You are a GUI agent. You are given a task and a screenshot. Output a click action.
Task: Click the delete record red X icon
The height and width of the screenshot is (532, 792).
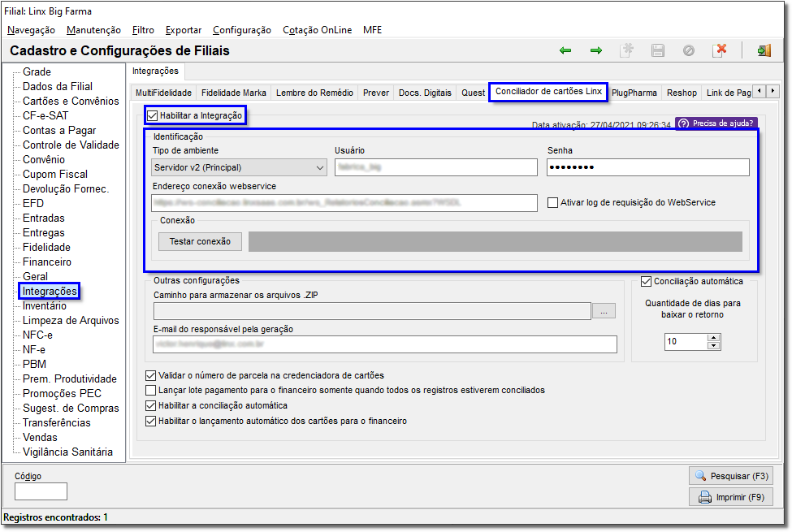coord(719,50)
